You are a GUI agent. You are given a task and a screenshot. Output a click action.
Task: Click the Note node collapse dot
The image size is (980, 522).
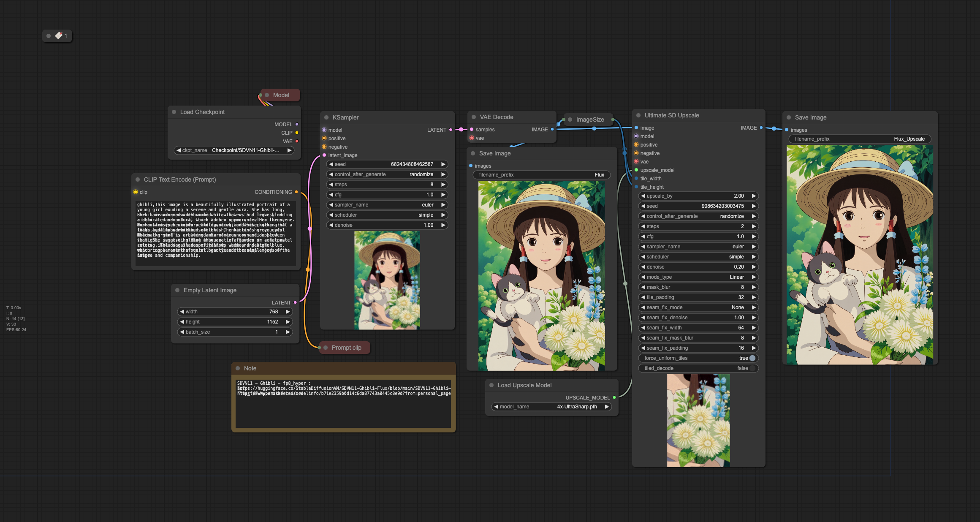point(238,368)
